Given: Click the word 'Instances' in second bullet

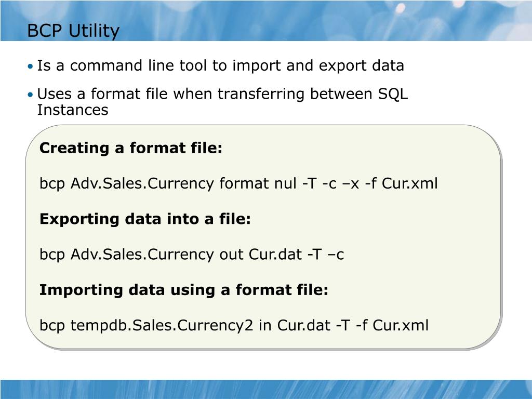Looking at the screenshot, I should pyautogui.click(x=73, y=110).
